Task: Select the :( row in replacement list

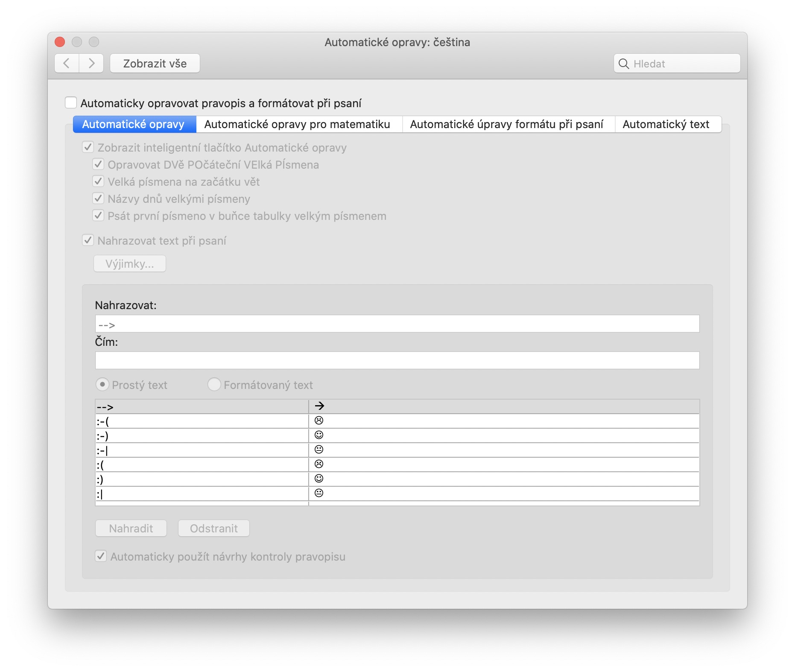Action: click(397, 465)
